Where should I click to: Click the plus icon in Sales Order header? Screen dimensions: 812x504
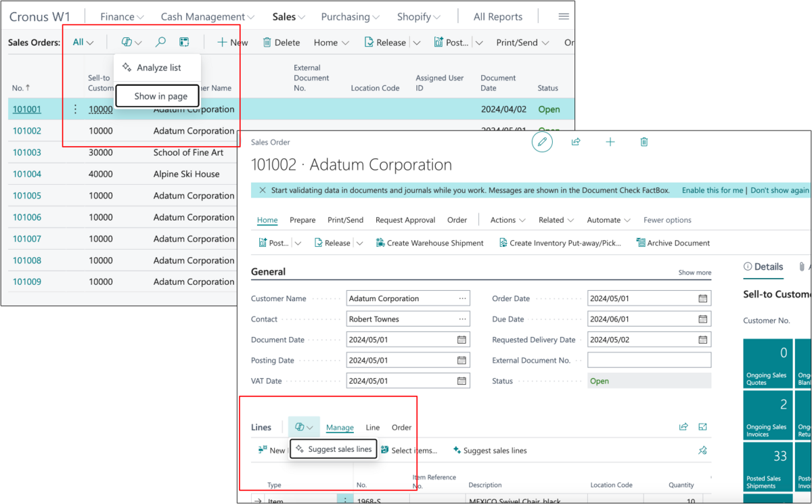click(x=610, y=142)
